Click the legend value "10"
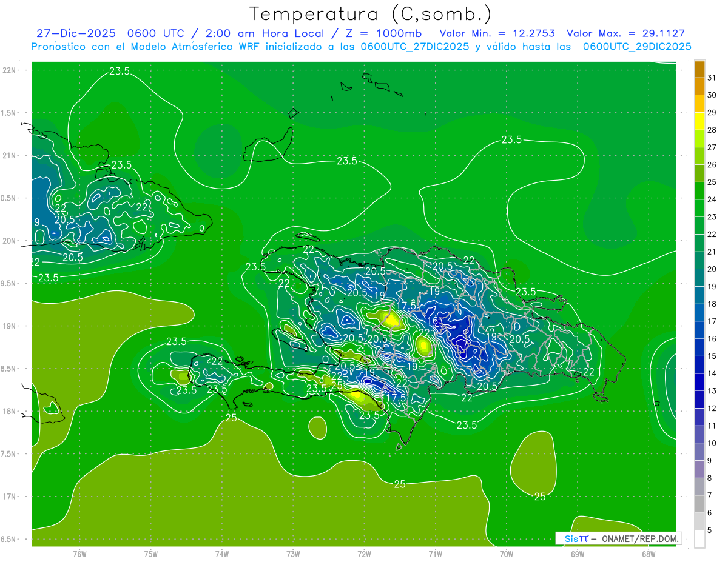Image resolution: width=728 pixels, height=562 pixels. point(712,443)
